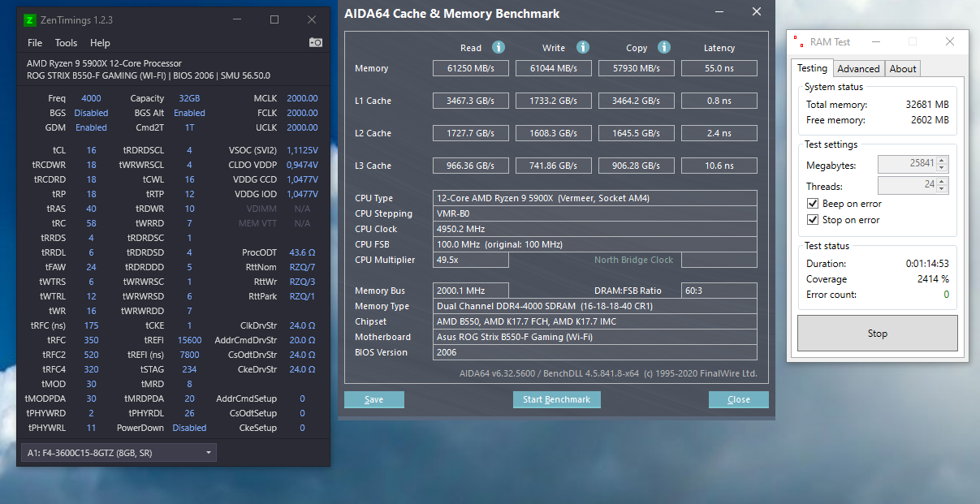Maximize the ZenTimings window
Screen dimensions: 980x504
(274, 19)
